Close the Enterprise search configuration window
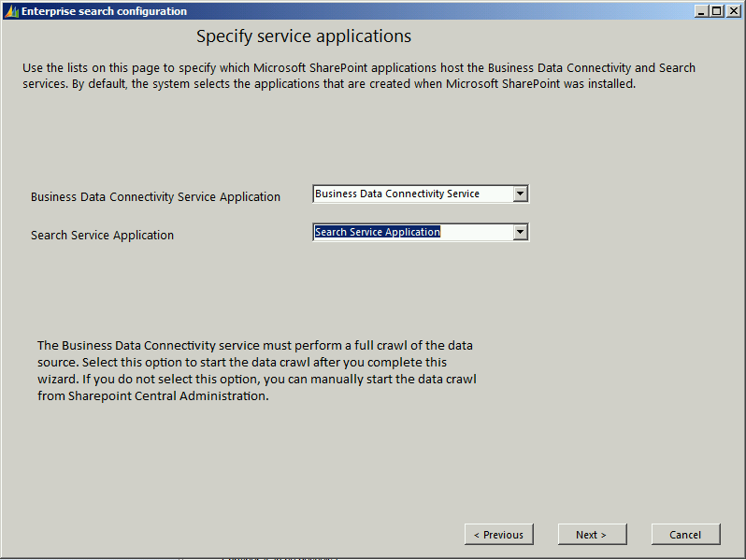 coord(733,11)
